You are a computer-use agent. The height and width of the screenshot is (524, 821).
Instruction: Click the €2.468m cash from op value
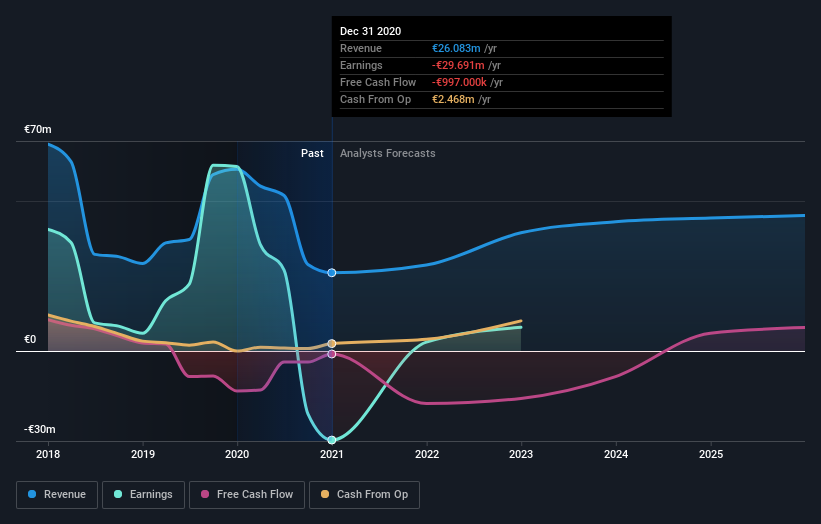(453, 99)
